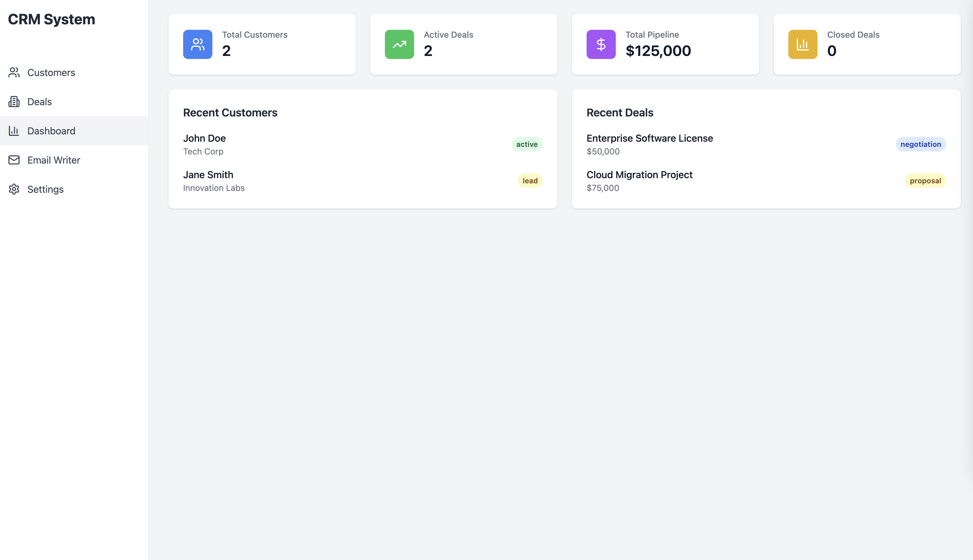Click the Dashboard chart icon in sidebar
This screenshot has height=560, width=973.
(14, 131)
